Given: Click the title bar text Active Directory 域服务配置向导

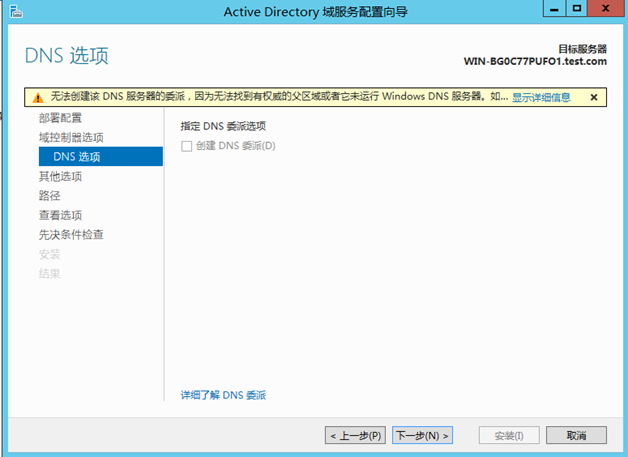Looking at the screenshot, I should click(316, 12).
